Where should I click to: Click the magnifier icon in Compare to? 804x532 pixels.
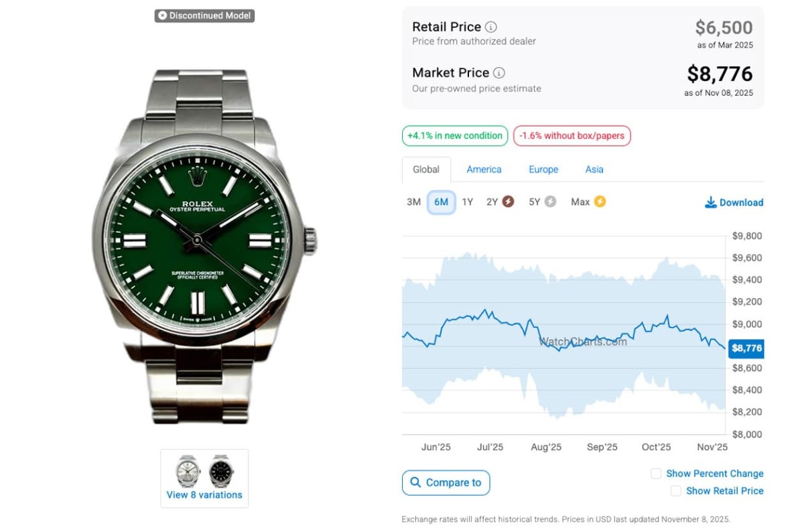point(415,482)
